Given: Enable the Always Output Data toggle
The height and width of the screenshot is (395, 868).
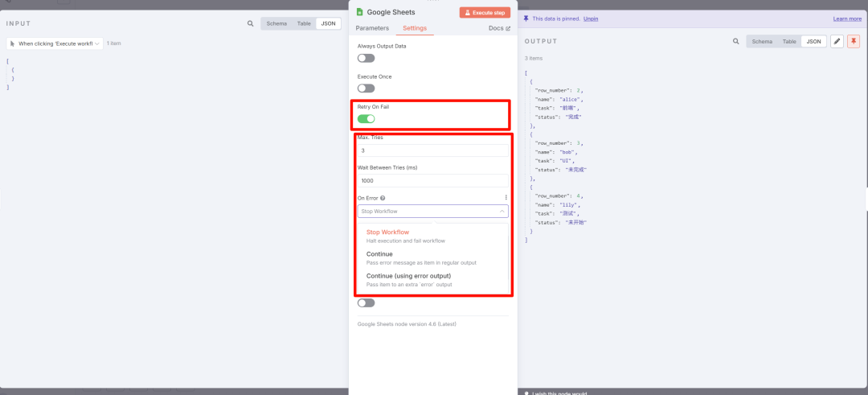Looking at the screenshot, I should click(366, 58).
